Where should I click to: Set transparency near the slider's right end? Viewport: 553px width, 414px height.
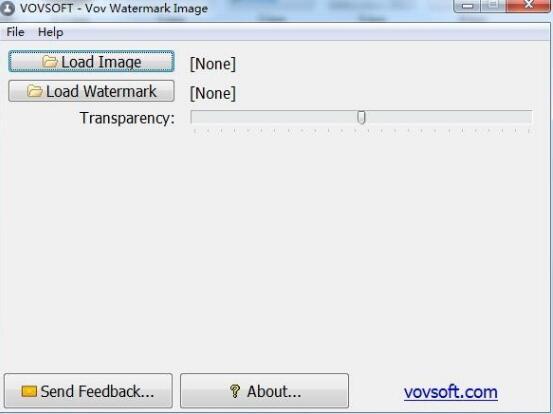click(525, 117)
